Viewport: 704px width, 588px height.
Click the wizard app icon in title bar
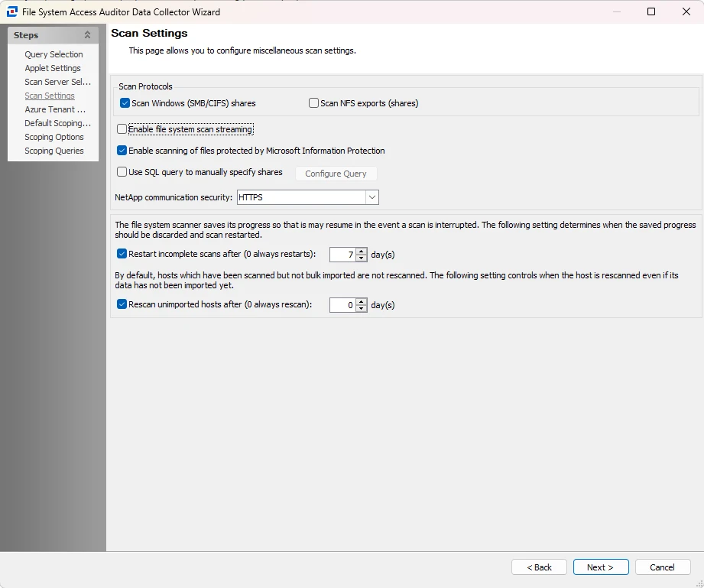coord(12,11)
